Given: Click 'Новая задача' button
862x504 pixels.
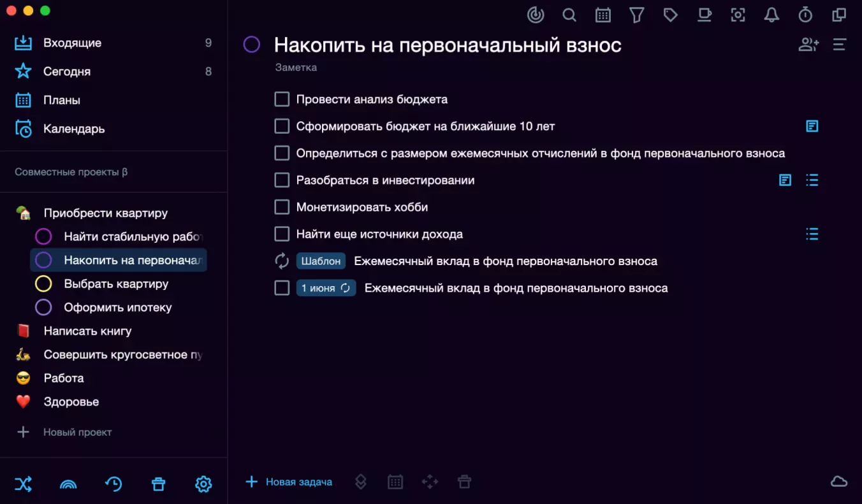Looking at the screenshot, I should click(289, 482).
